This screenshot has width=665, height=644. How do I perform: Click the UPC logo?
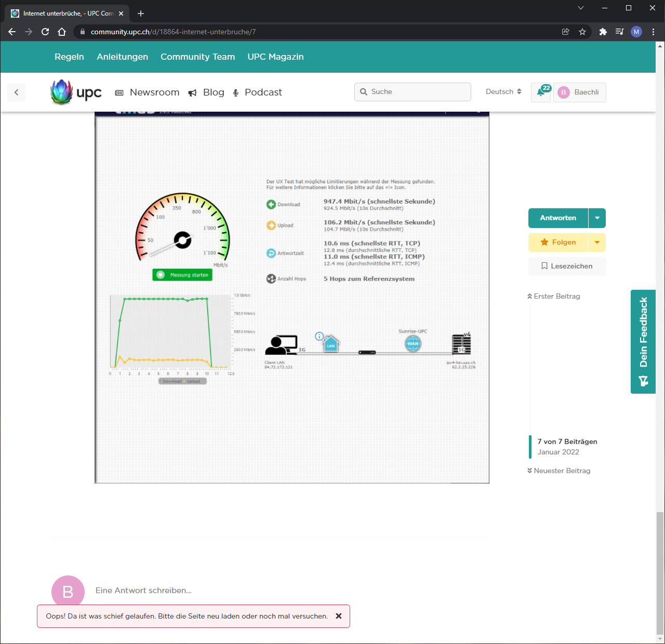pyautogui.click(x=76, y=92)
